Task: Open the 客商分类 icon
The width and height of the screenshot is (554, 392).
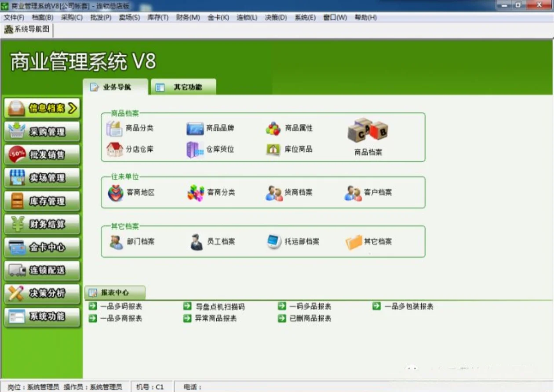Action: pyautogui.click(x=196, y=192)
